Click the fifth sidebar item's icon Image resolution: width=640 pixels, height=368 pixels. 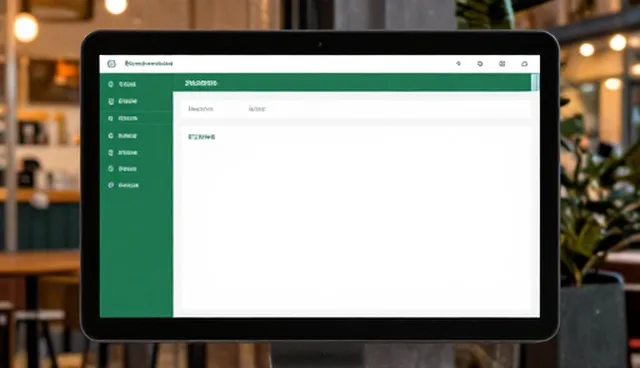[x=111, y=153]
